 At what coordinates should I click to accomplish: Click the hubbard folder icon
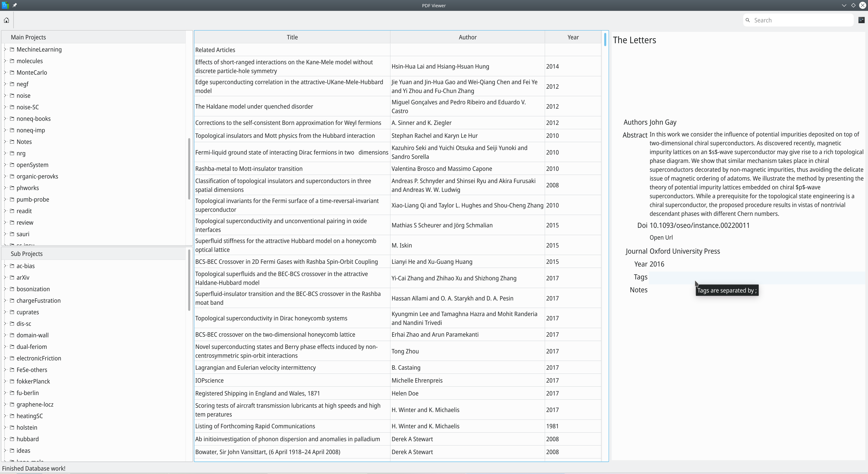pos(12,438)
